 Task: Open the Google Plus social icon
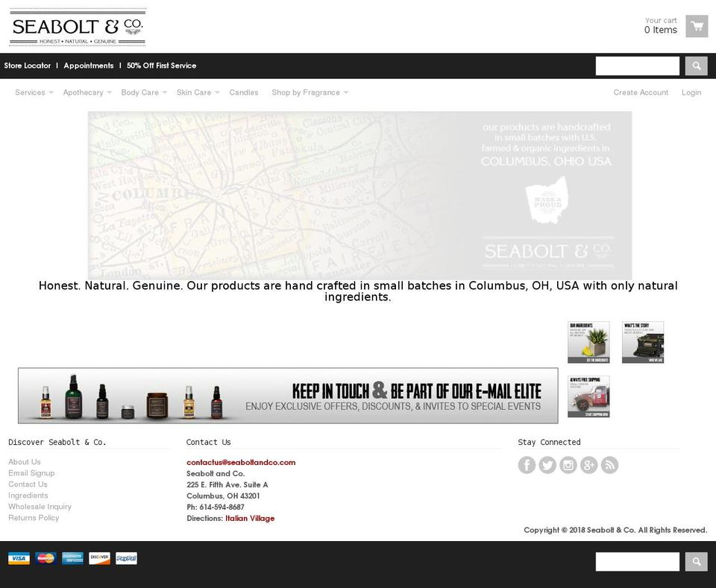point(589,465)
